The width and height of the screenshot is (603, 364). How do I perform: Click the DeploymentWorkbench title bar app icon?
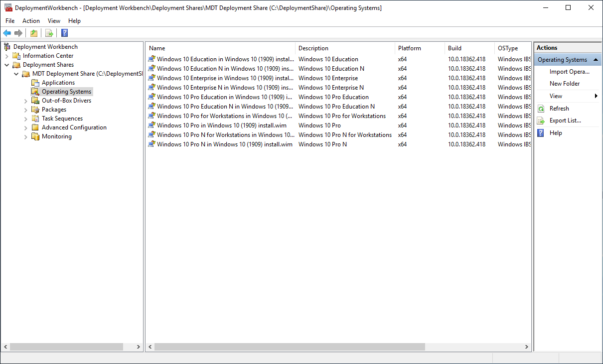(8, 7)
